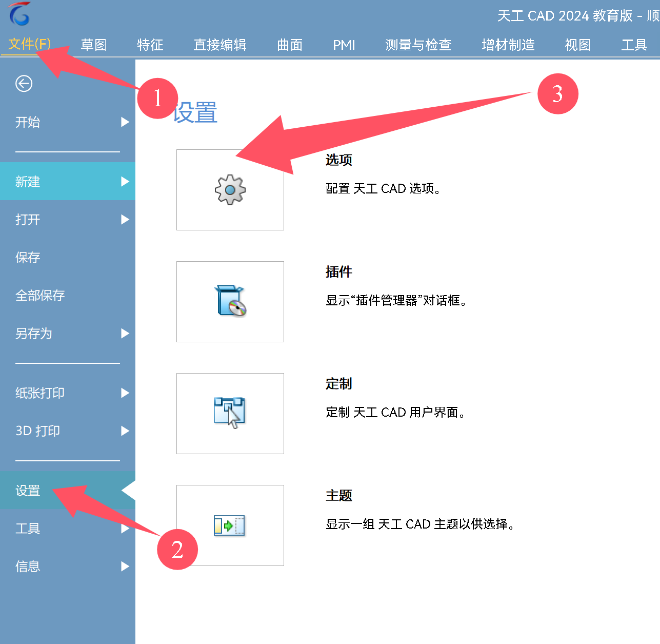Viewport: 660px width, 644px height.
Task: Select 开始 in the file menu
Action: click(x=68, y=122)
